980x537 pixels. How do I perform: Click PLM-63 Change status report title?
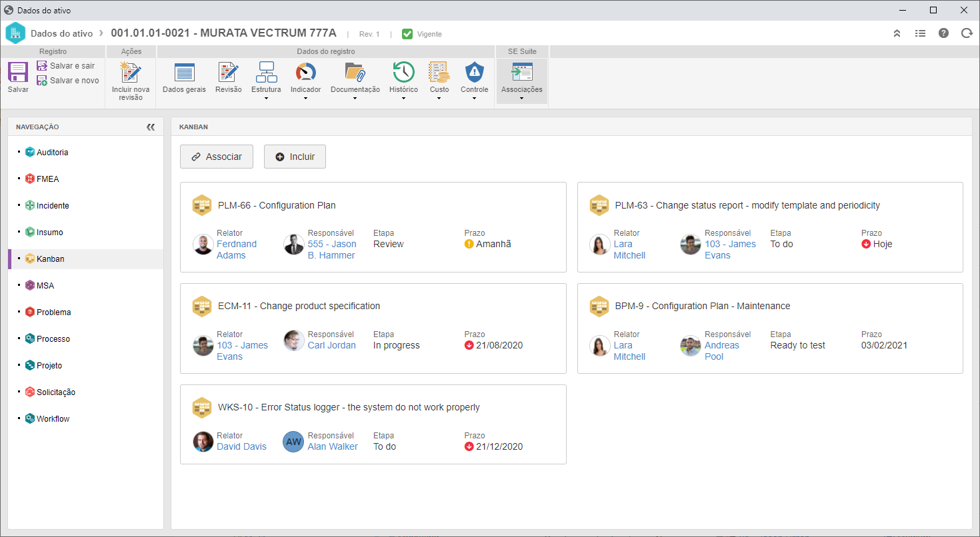click(747, 205)
